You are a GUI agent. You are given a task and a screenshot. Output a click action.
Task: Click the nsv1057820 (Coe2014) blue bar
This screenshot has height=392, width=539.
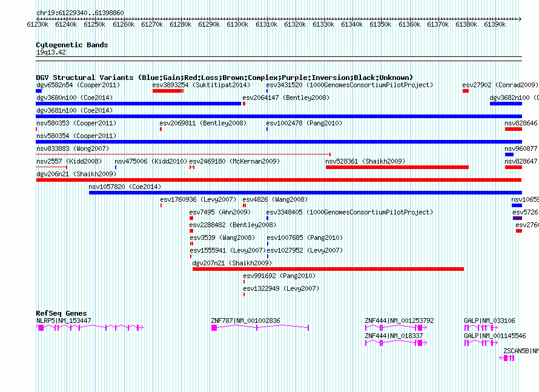pyautogui.click(x=305, y=193)
